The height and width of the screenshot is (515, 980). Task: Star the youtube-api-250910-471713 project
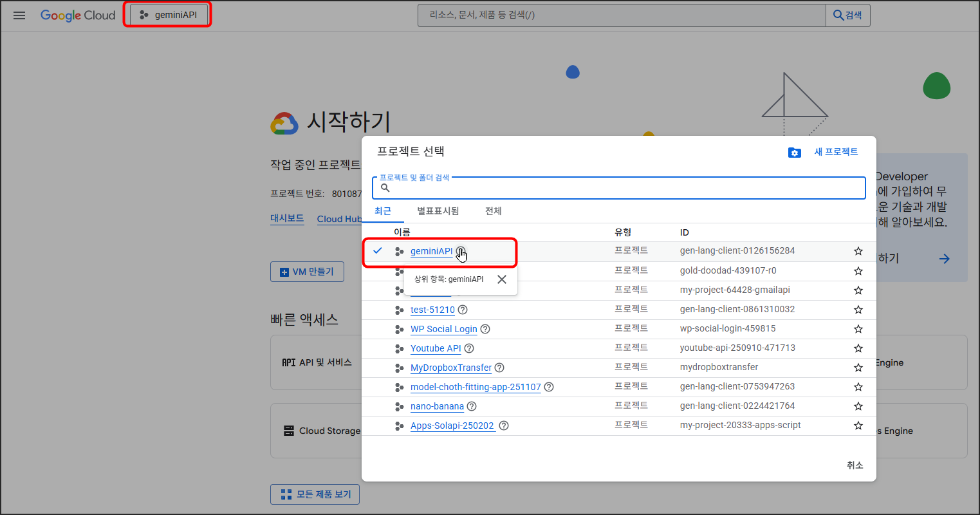pyautogui.click(x=858, y=348)
